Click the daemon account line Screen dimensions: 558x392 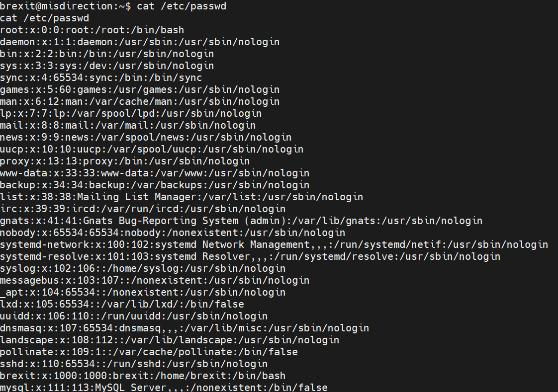click(140, 42)
